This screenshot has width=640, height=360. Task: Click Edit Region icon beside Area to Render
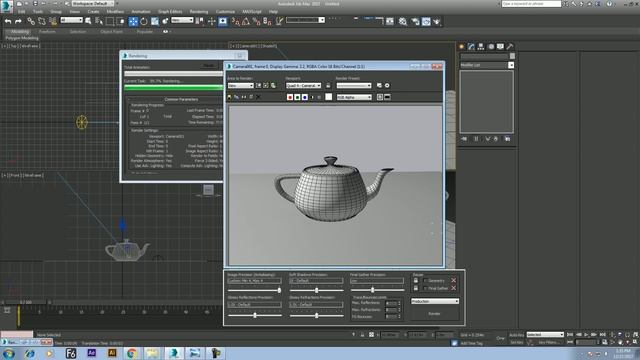pyautogui.click(x=258, y=85)
